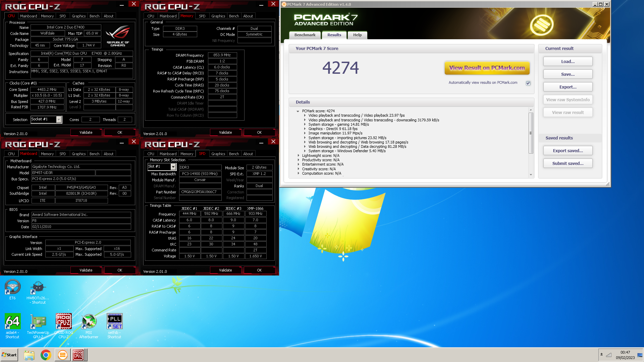The height and width of the screenshot is (362, 644).
Task: Open File Explorer from the taskbar
Action: 29,355
